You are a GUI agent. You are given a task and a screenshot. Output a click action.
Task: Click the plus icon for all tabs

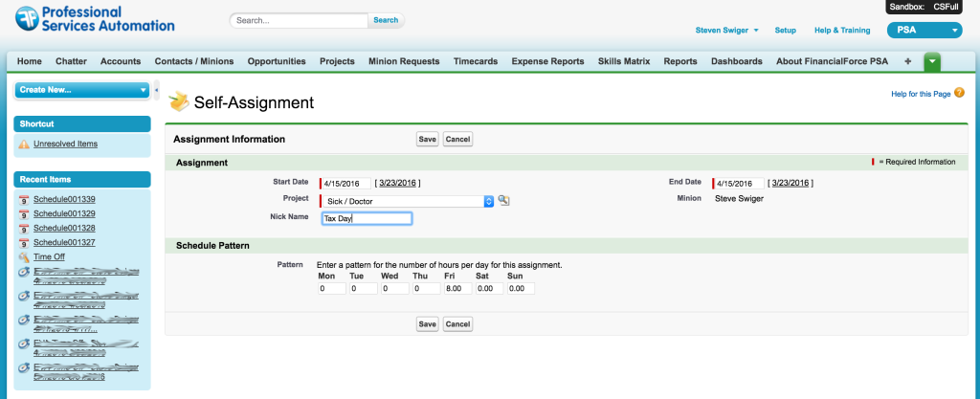pos(907,61)
